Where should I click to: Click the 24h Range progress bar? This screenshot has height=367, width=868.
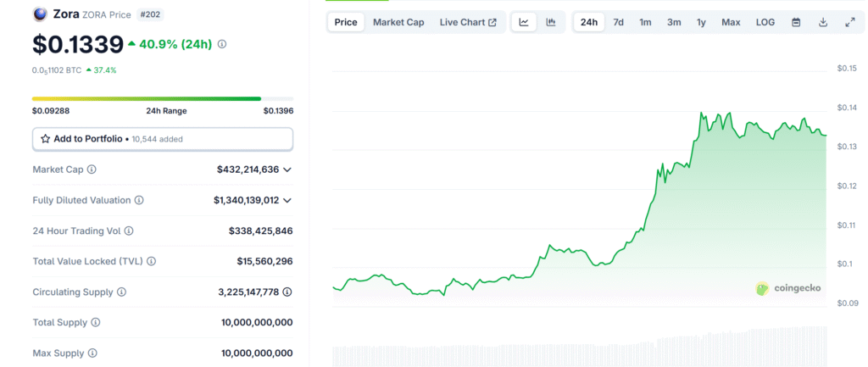coord(163,98)
